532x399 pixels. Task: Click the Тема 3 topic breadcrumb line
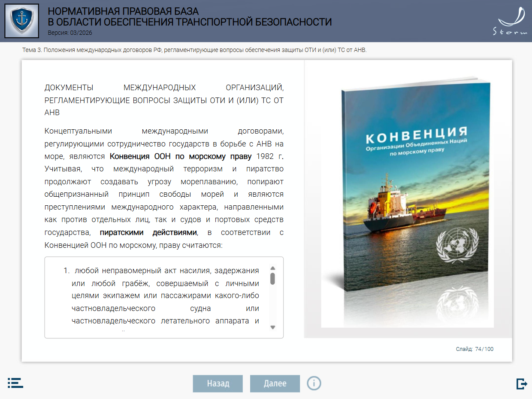(x=194, y=50)
